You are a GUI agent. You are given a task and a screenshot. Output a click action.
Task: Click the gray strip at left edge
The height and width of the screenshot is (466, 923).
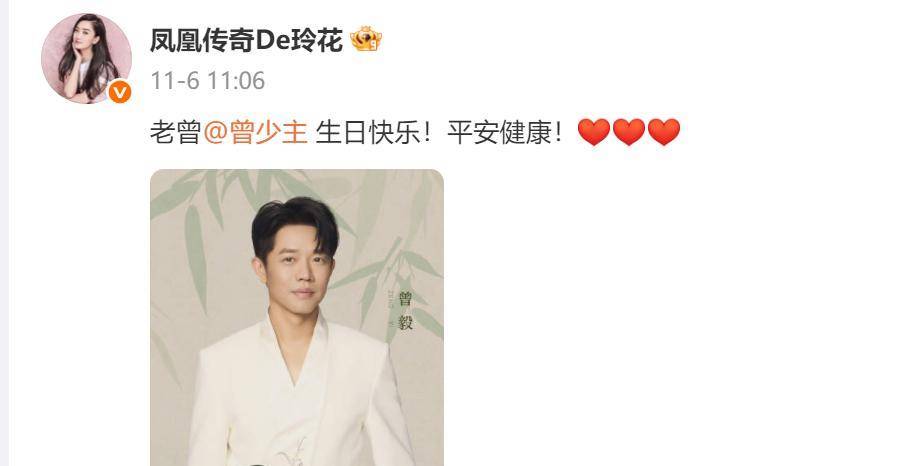tap(4, 233)
